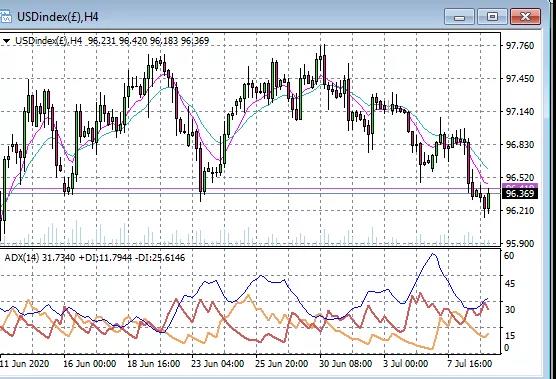
Task: Click the 96.520 price axis label
Action: pyautogui.click(x=519, y=178)
